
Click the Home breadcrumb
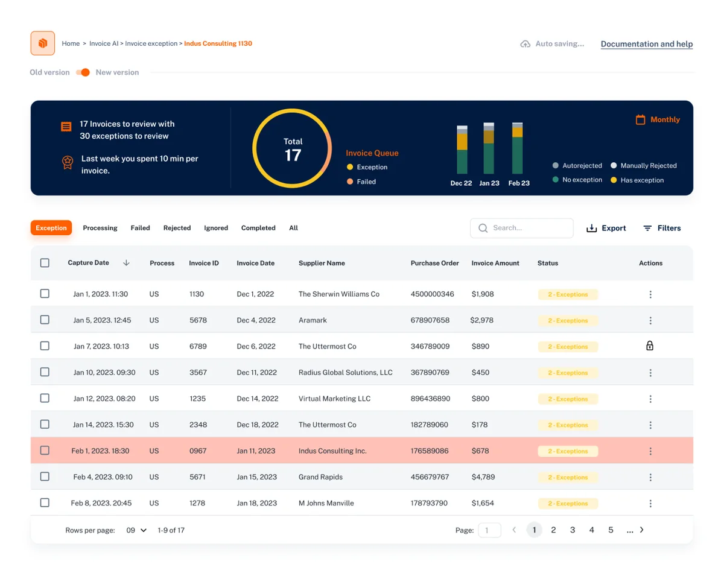point(71,43)
